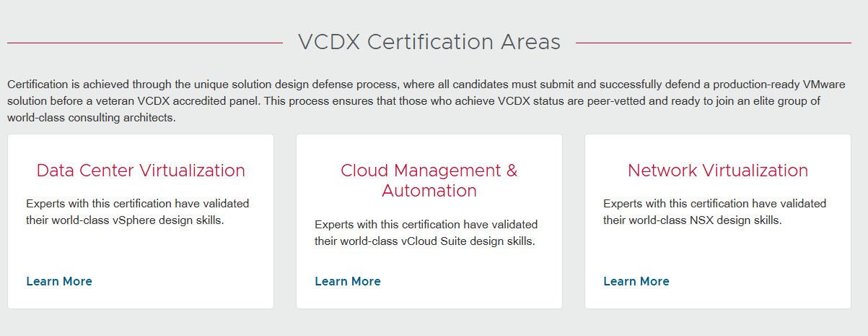The width and height of the screenshot is (868, 336).
Task: Follow Learn More link for Network Virtualization
Action: [636, 281]
